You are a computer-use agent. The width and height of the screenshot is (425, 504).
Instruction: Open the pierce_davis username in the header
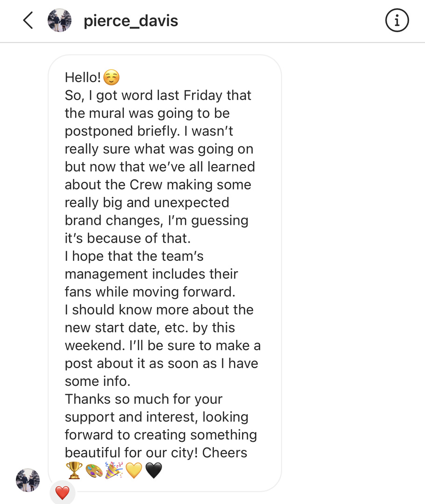pos(131,21)
